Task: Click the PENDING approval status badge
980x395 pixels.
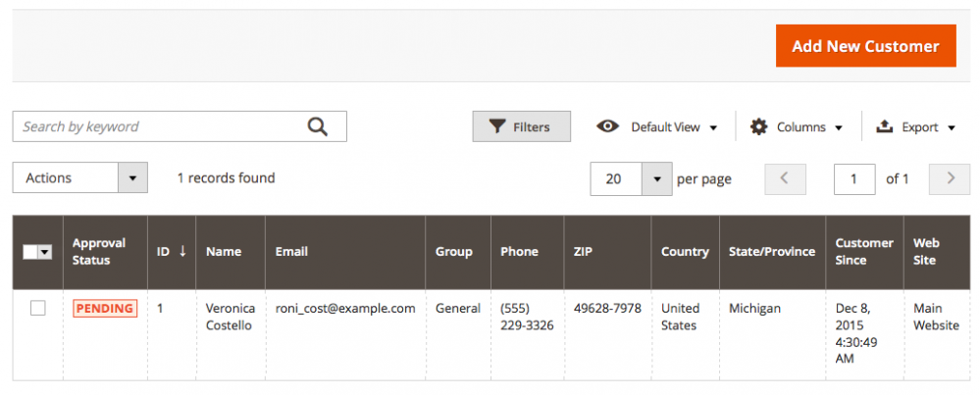Action: 105,309
